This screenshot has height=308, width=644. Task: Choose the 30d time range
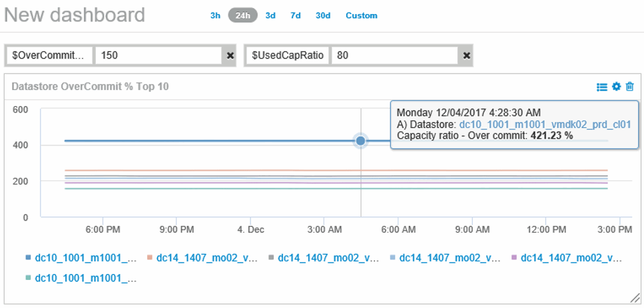[x=323, y=15]
